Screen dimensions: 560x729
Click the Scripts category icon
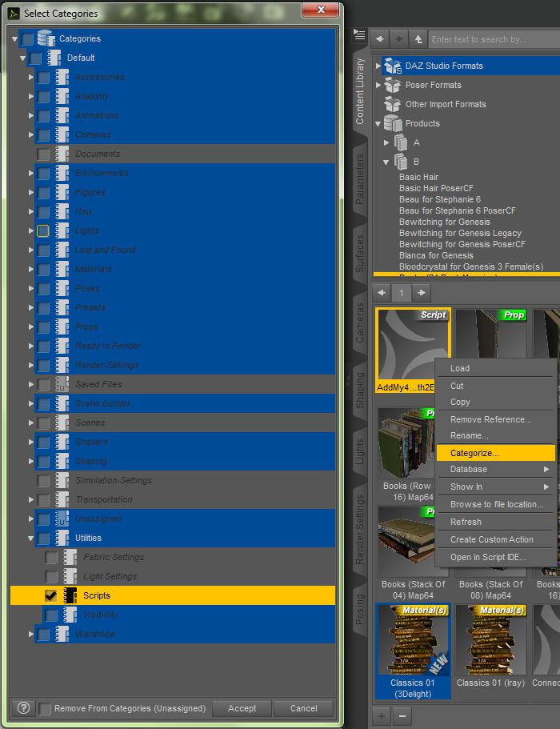(x=70, y=595)
